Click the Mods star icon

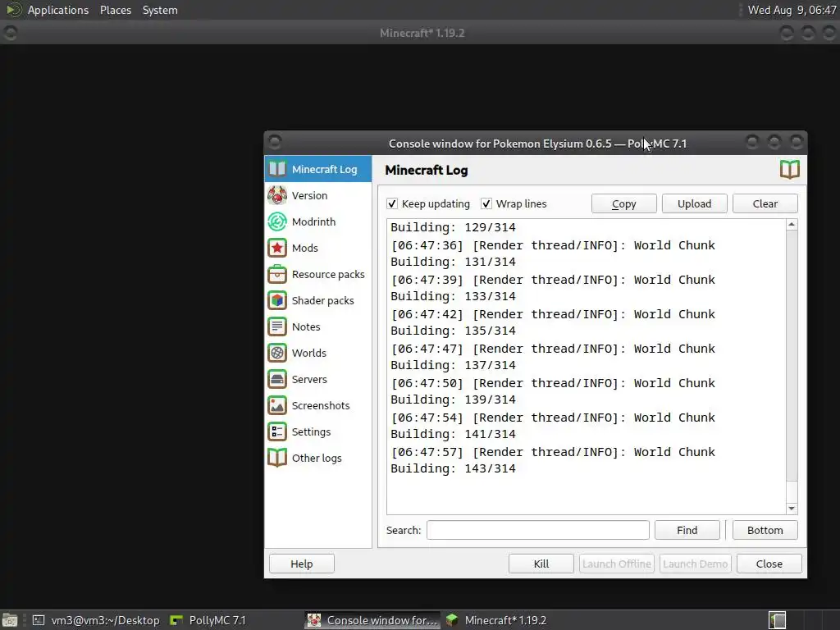click(277, 248)
